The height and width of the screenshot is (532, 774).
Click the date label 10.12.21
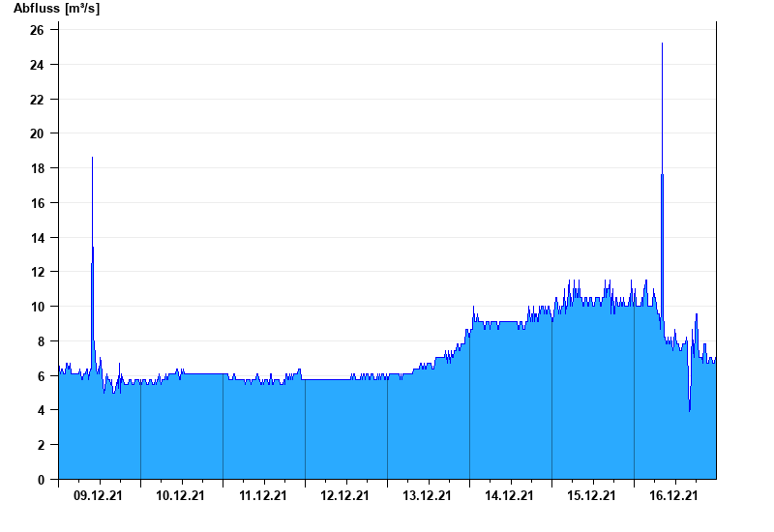180,495
